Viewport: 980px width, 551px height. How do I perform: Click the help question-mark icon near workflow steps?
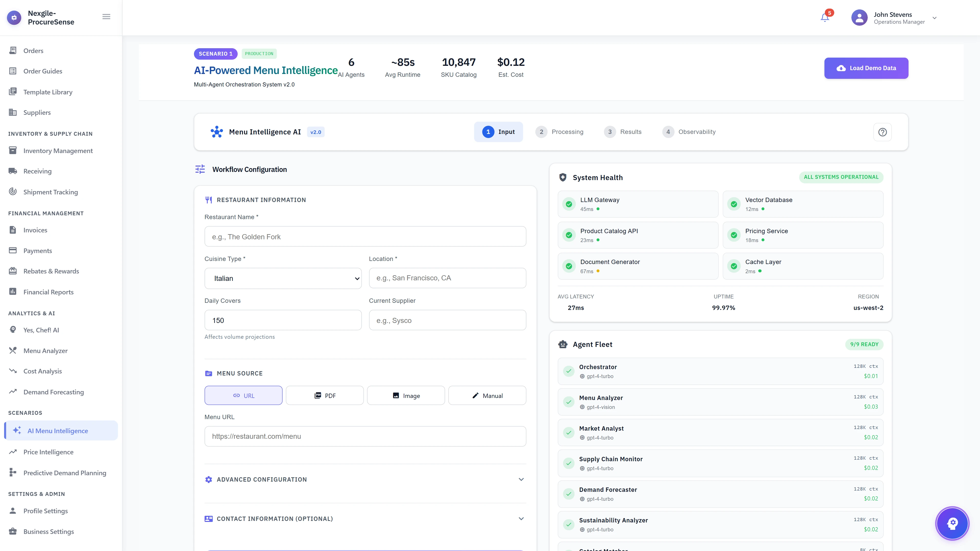tap(883, 132)
